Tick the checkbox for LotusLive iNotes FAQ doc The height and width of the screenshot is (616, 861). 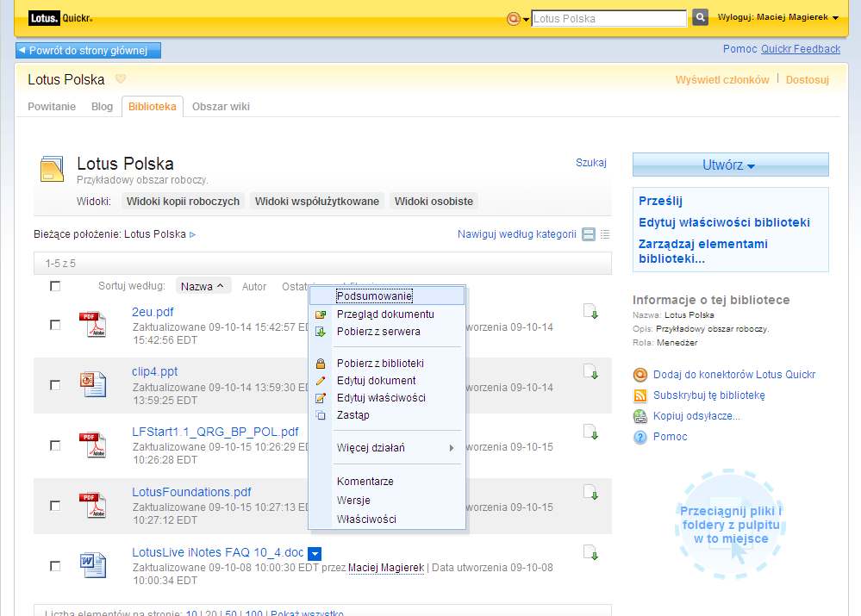pyautogui.click(x=55, y=566)
